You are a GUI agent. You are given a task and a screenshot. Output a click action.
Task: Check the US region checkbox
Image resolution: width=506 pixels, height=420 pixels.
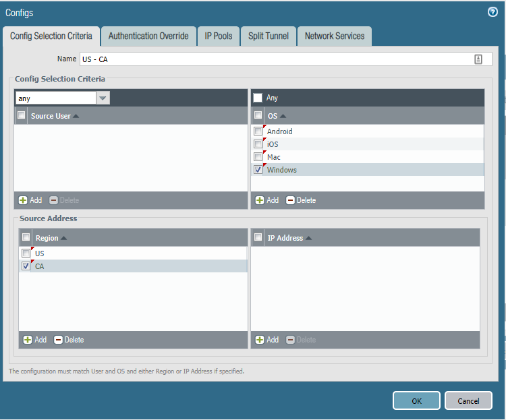pos(26,253)
